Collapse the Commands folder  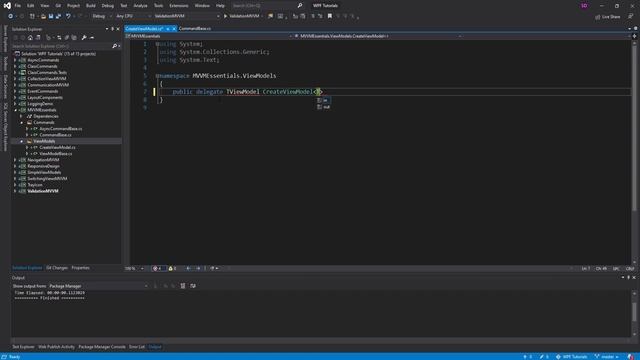click(x=22, y=122)
